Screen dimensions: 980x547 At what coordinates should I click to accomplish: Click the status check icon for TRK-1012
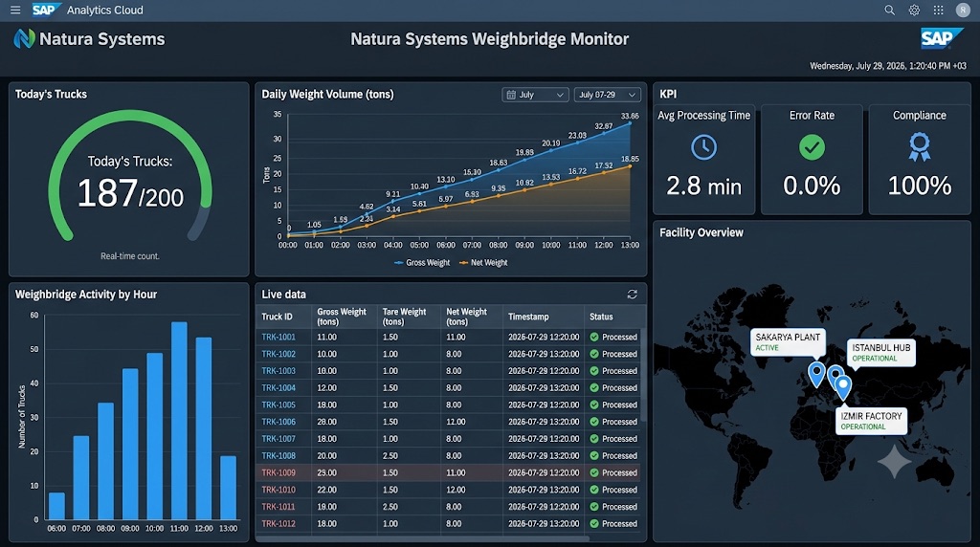pyautogui.click(x=594, y=524)
